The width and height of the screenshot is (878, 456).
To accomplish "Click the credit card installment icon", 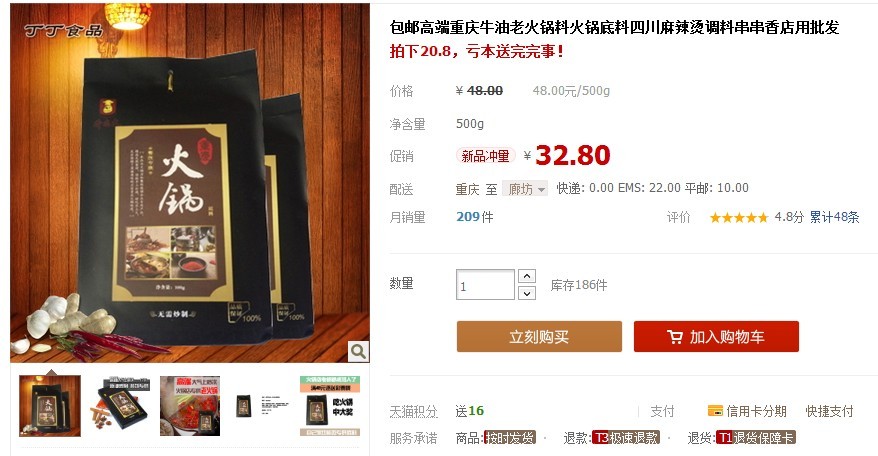I will [x=715, y=411].
